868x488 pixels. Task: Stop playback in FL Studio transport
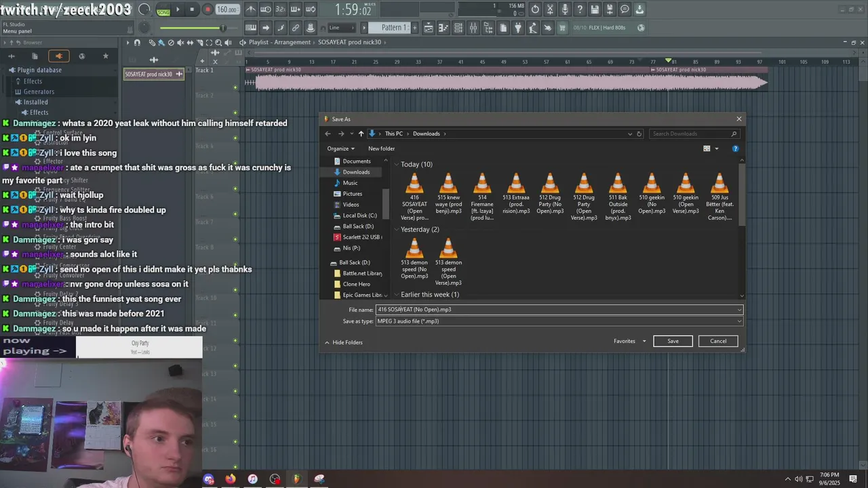pos(193,9)
